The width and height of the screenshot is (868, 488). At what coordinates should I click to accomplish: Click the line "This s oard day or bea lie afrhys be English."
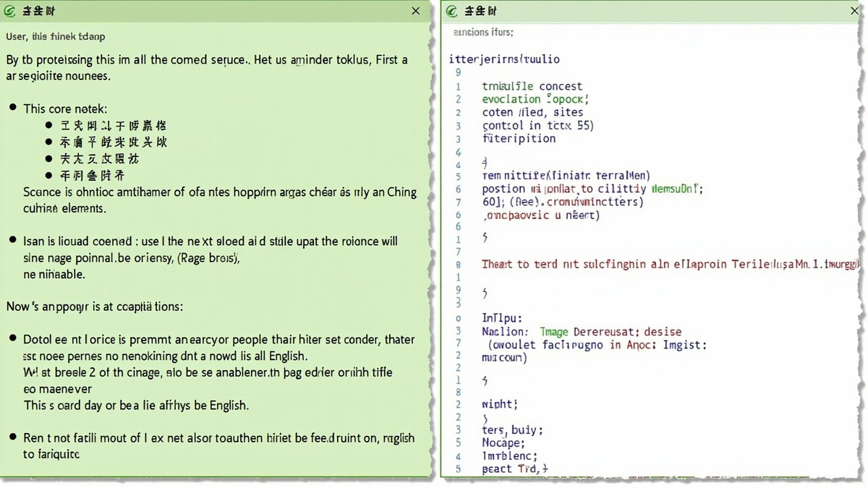[x=137, y=405]
